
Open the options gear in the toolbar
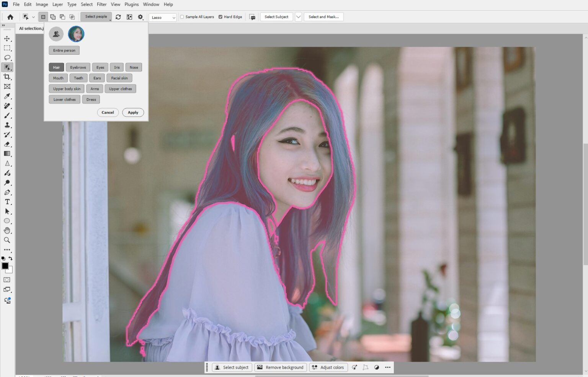point(140,17)
